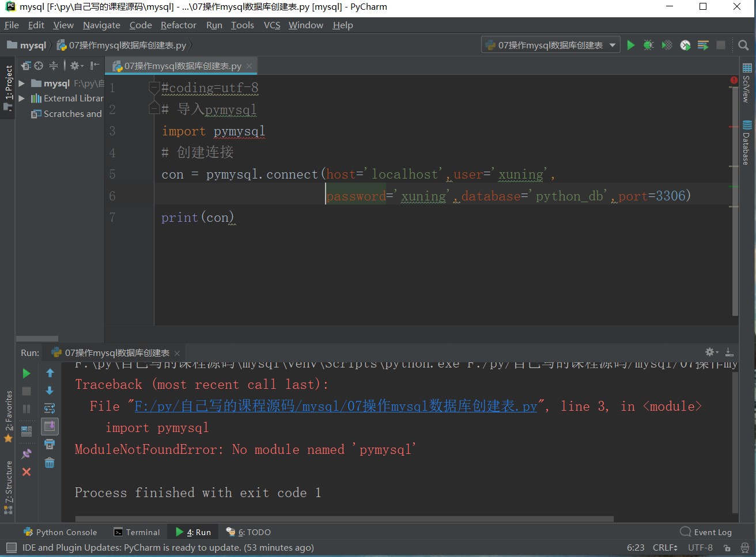Start debugging with the bug icon
756x557 pixels.
click(649, 45)
